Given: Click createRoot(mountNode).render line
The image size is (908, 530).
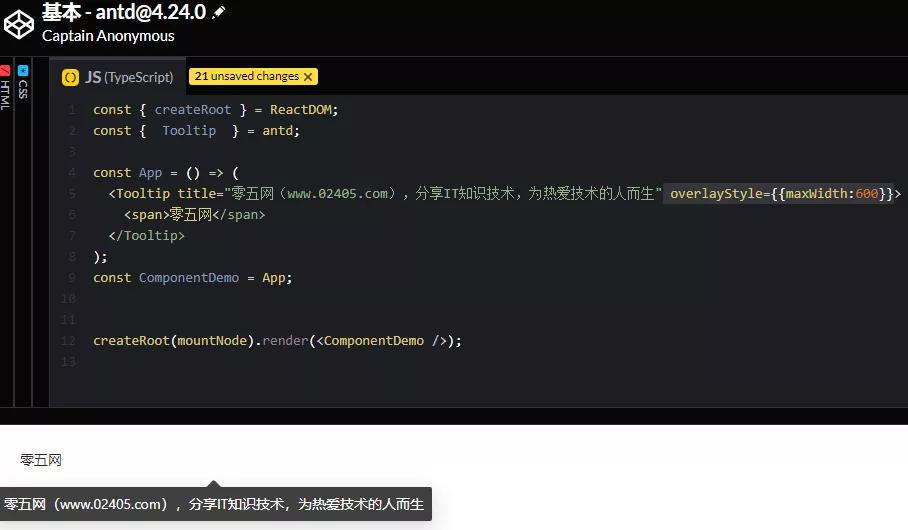Looking at the screenshot, I should [277, 341].
